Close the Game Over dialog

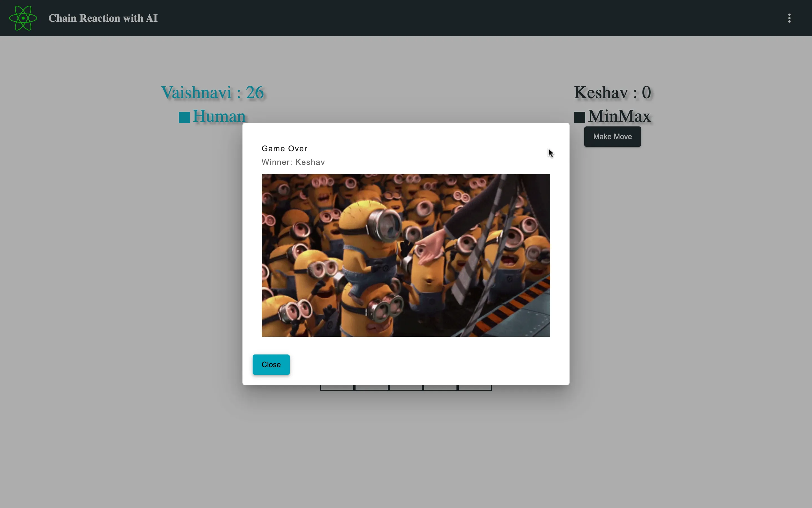(x=271, y=365)
